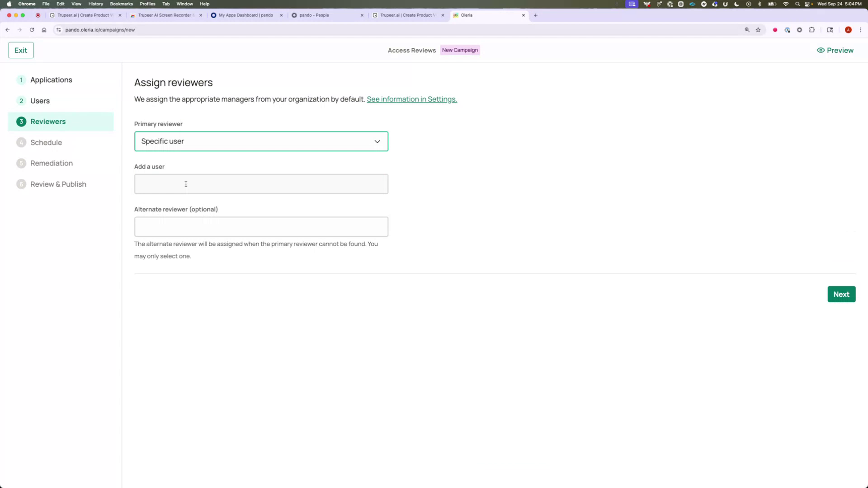The height and width of the screenshot is (488, 868).
Task: Click the zoom magnifier in the address bar
Action: point(747,30)
